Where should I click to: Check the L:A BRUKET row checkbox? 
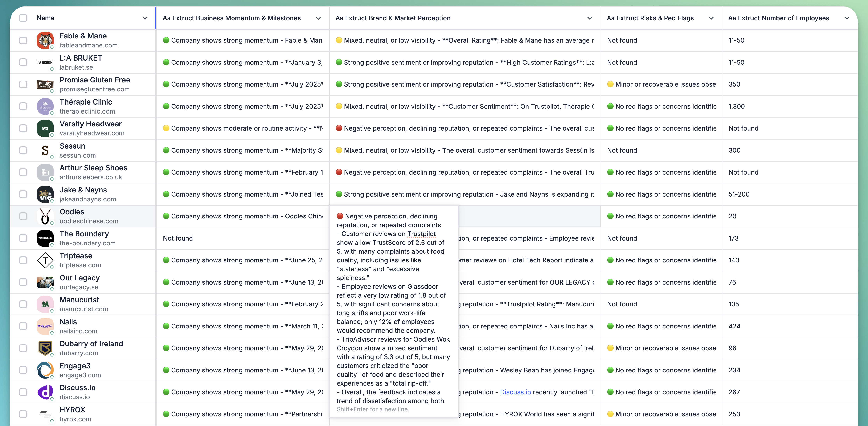(23, 62)
